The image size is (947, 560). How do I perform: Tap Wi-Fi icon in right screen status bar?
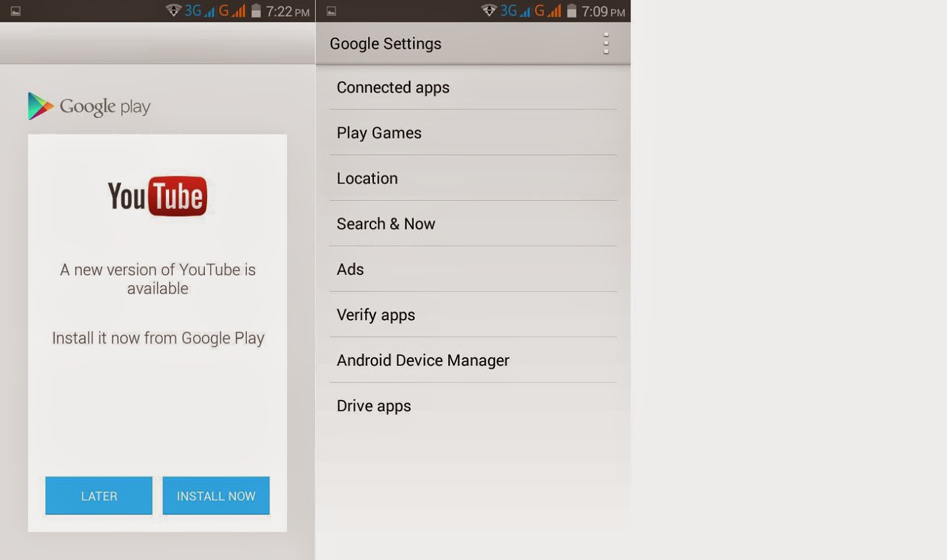(x=489, y=11)
